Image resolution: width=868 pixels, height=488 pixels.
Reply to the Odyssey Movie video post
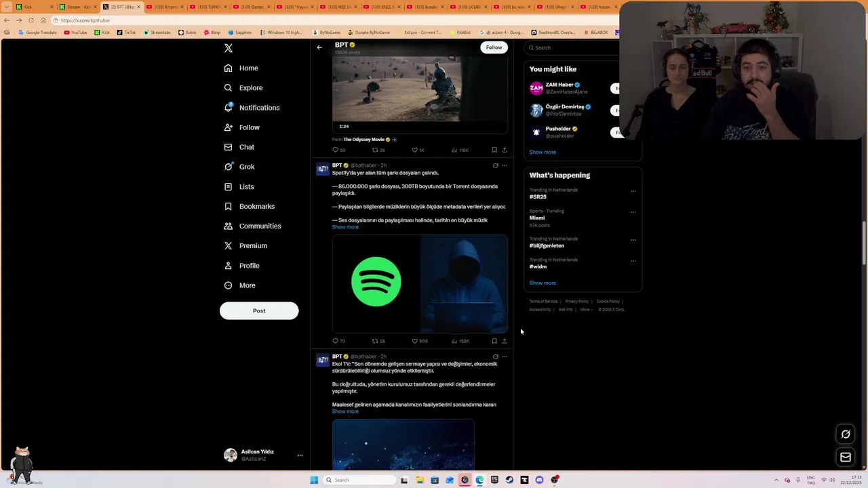(x=338, y=150)
